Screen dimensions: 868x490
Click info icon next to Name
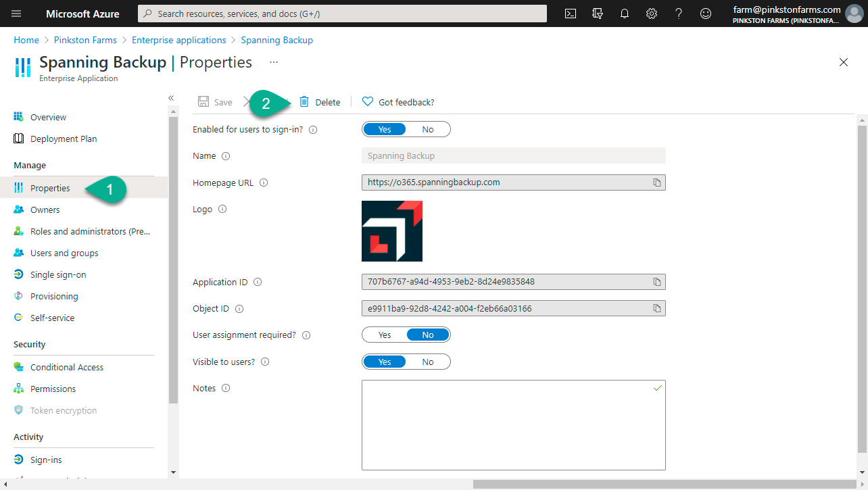[226, 156]
